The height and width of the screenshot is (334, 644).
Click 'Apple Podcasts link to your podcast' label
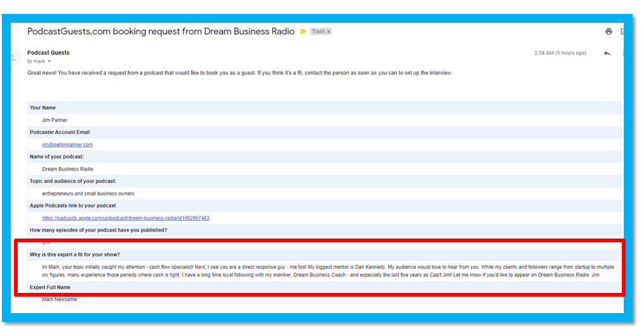coord(73,206)
